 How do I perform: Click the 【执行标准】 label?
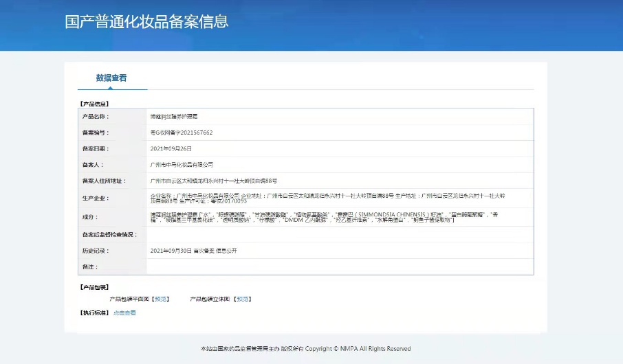pos(94,312)
